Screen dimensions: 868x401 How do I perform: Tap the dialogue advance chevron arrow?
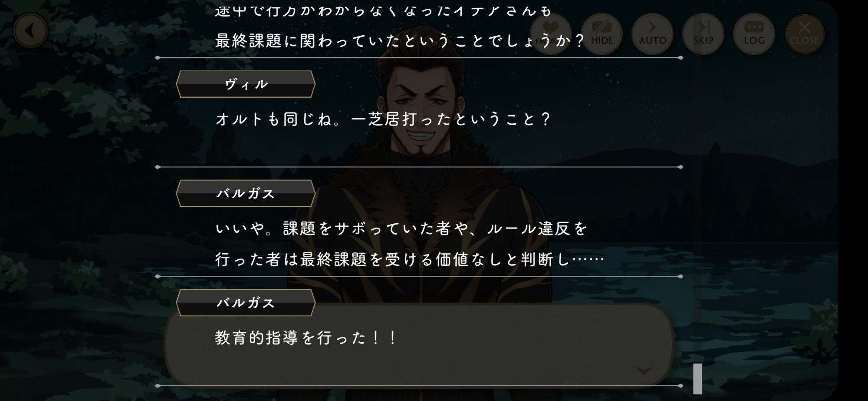tap(644, 371)
